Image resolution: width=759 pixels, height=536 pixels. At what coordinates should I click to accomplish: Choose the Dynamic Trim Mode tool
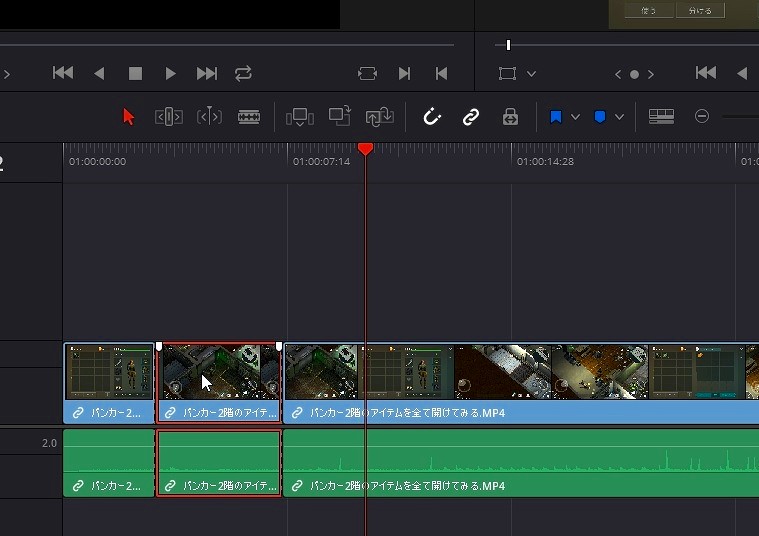[x=209, y=117]
